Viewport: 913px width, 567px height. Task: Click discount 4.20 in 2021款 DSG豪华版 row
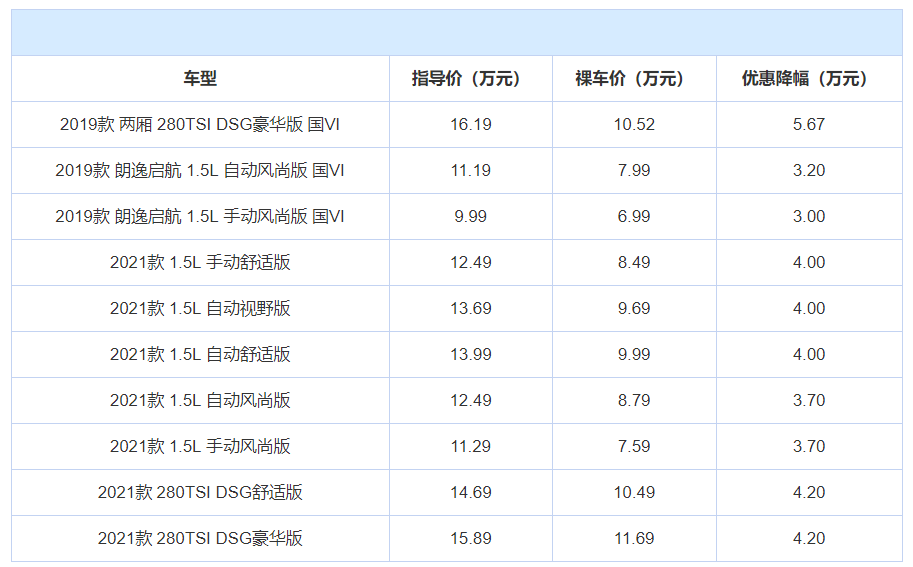click(809, 538)
